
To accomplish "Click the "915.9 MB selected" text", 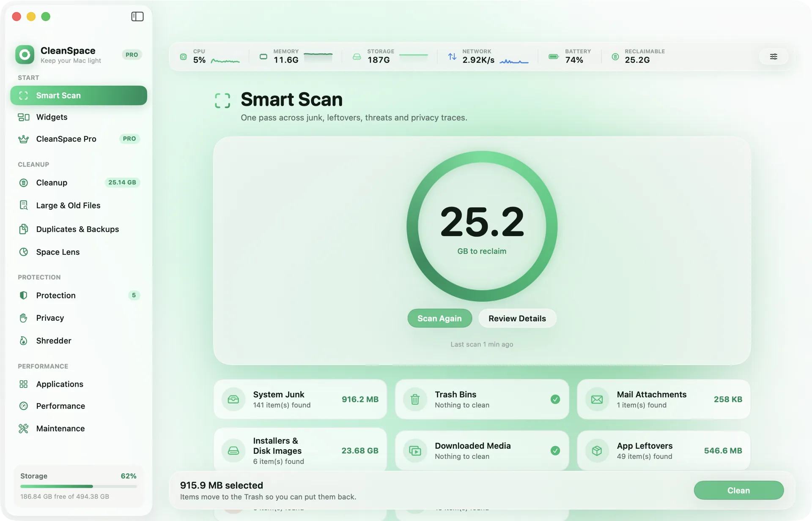I will 222,486.
